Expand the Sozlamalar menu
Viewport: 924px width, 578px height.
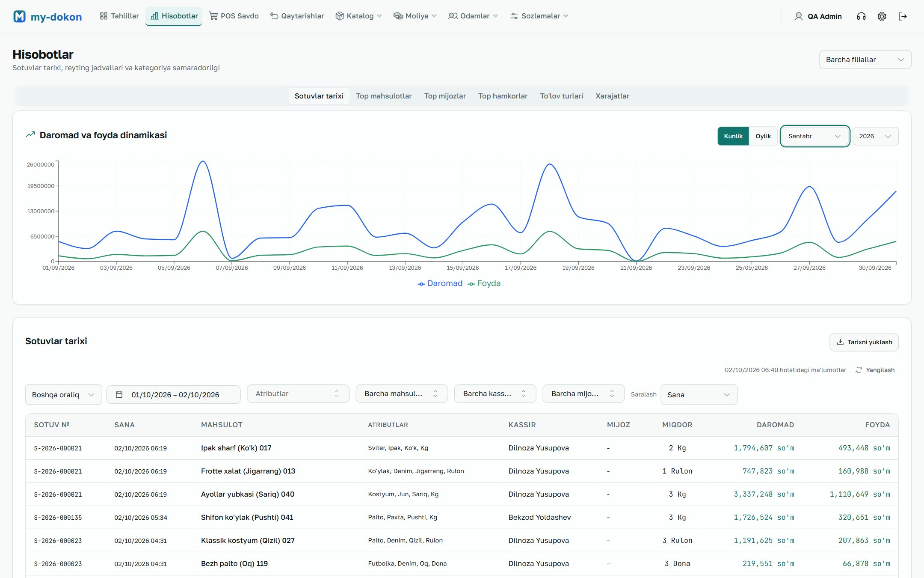click(x=539, y=16)
